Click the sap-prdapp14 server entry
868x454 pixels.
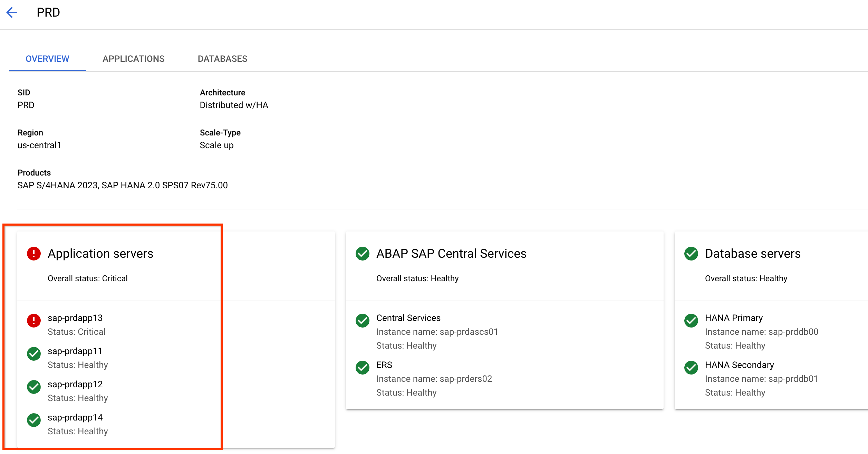[75, 417]
